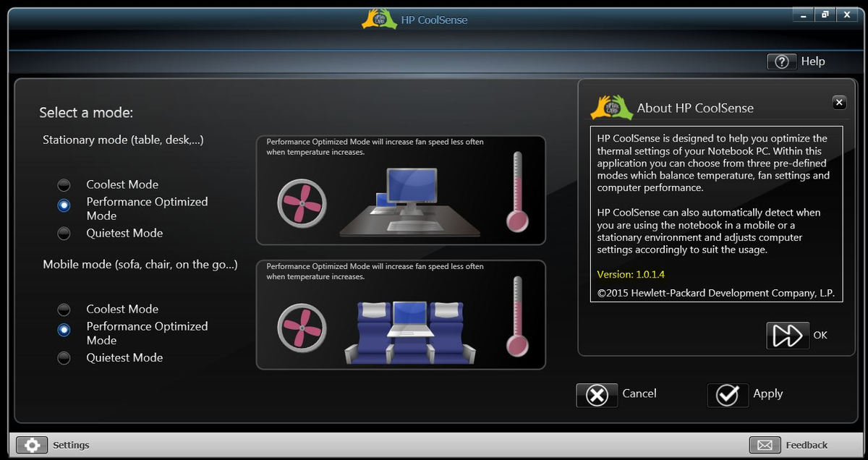Restore down the HP CoolSense window
The width and height of the screenshot is (868, 460).
pos(825,14)
